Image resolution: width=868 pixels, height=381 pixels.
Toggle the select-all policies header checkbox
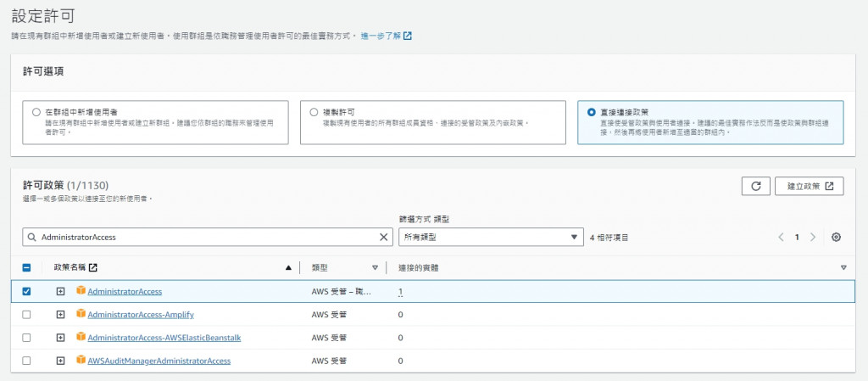(26, 268)
